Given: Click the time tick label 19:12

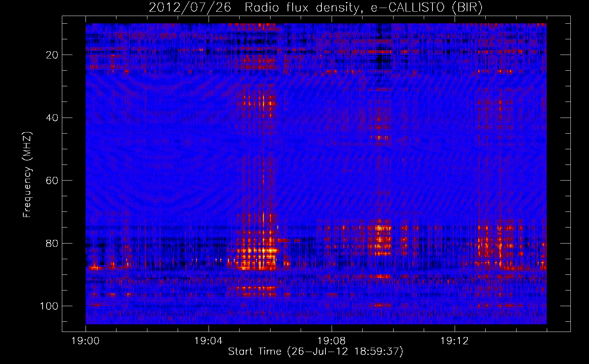Looking at the screenshot, I should pos(454,341).
